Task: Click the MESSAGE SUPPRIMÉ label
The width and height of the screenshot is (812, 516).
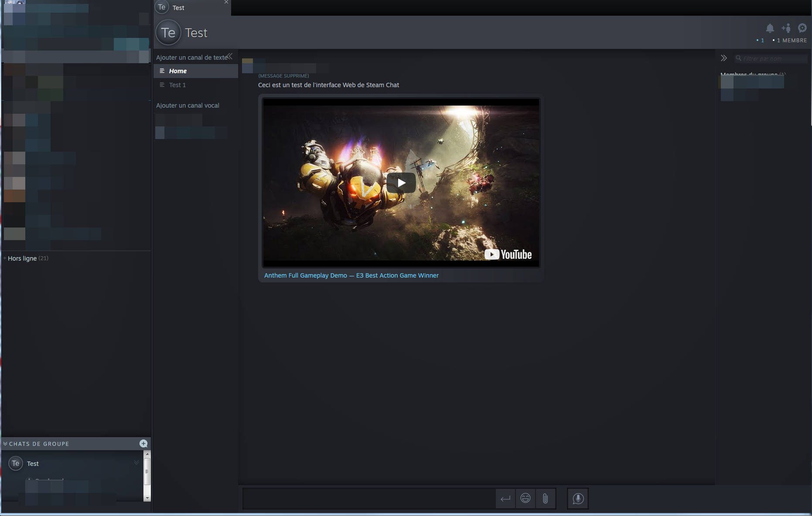Action: click(x=283, y=76)
